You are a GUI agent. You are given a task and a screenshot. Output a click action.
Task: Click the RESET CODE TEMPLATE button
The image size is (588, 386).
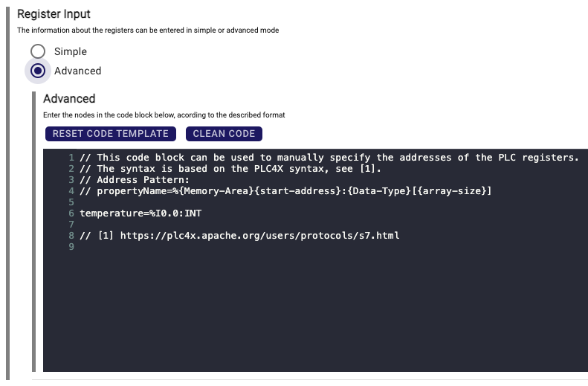click(110, 134)
